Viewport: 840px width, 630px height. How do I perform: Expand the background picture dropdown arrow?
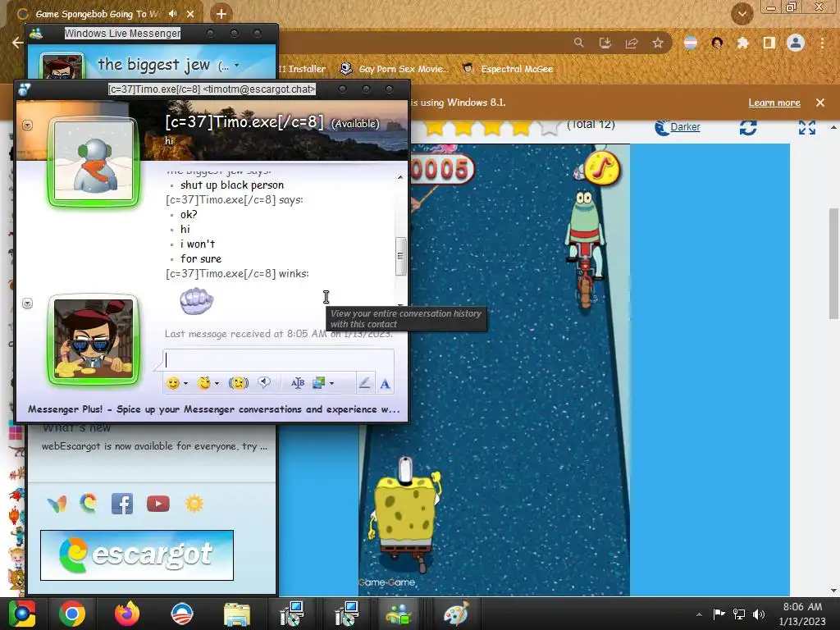pyautogui.click(x=332, y=384)
